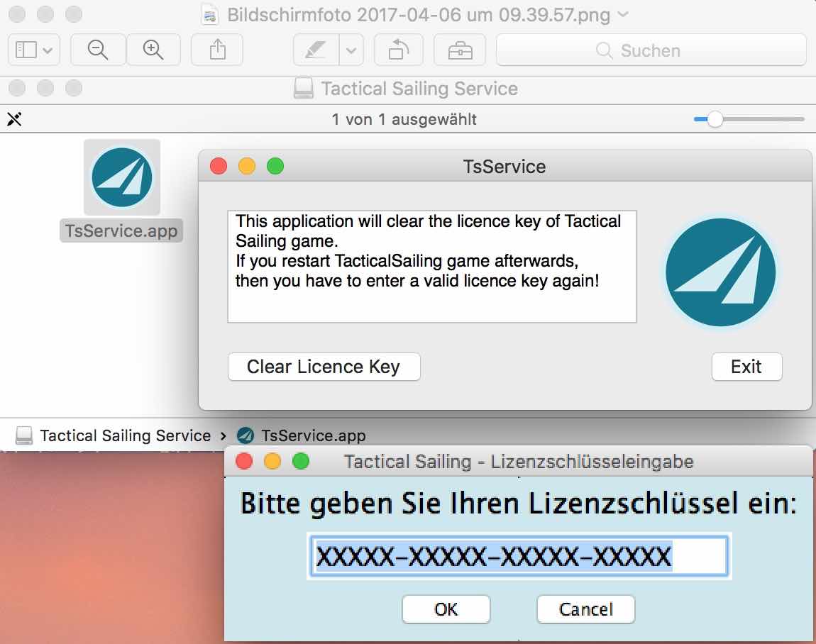The height and width of the screenshot is (644, 816).
Task: Click the disk icon in Finder window title
Action: 304,89
